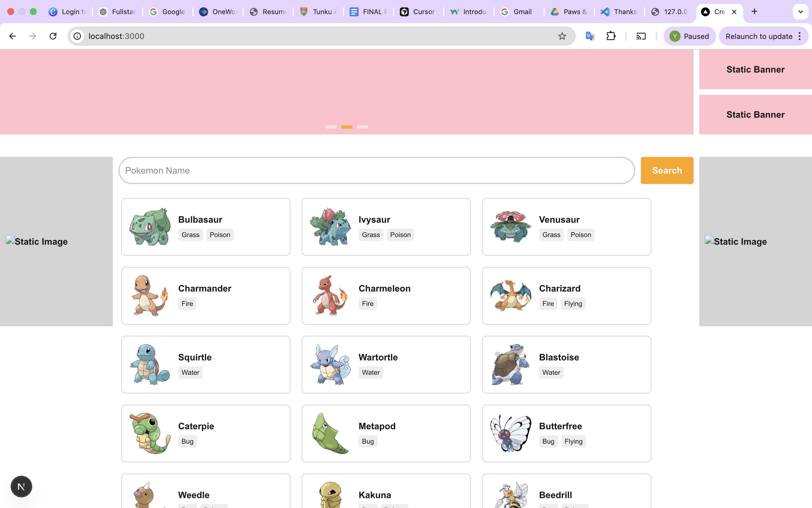Image resolution: width=812 pixels, height=508 pixels.
Task: Switch to the FINAL document tab
Action: click(368, 12)
